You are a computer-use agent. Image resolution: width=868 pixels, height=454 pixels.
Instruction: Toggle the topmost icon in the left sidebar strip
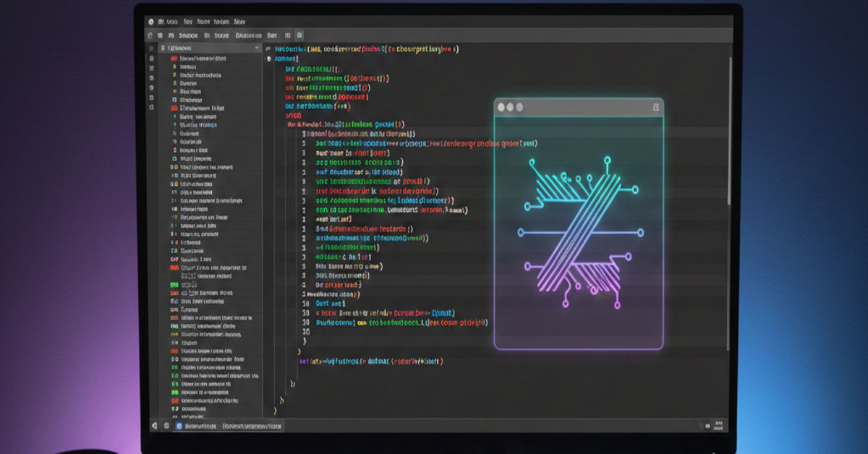[151, 48]
